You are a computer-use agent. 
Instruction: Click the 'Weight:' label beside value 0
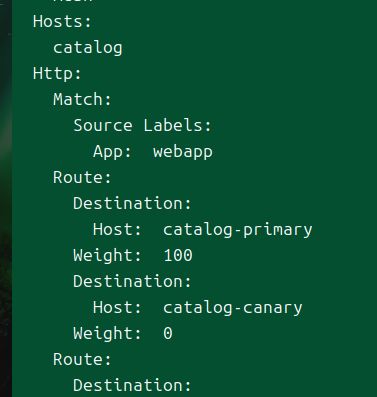click(107, 334)
